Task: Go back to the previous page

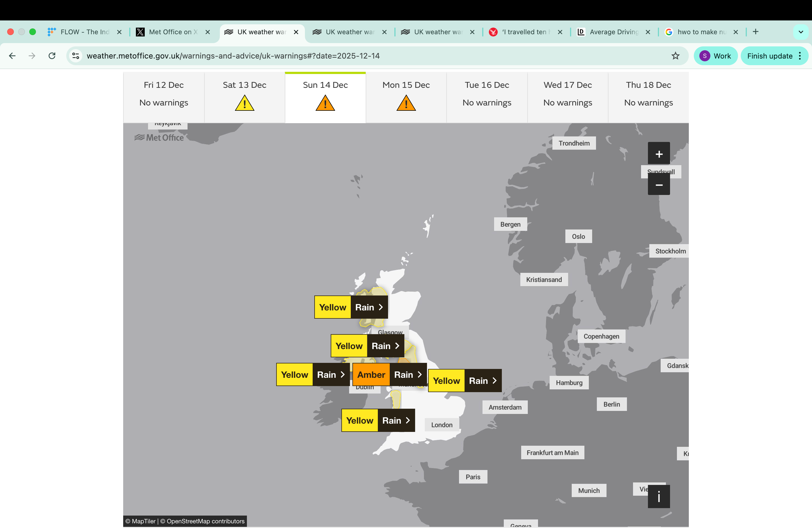Action: 12,56
